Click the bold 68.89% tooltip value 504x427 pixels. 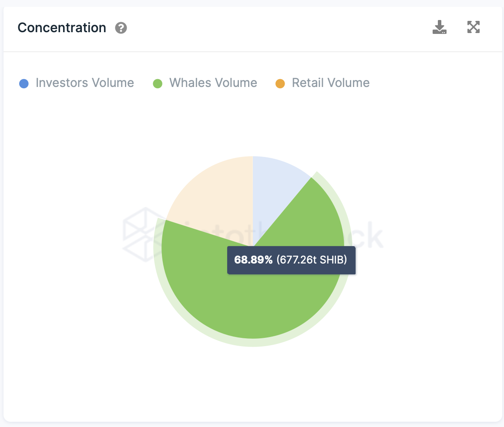pos(253,260)
